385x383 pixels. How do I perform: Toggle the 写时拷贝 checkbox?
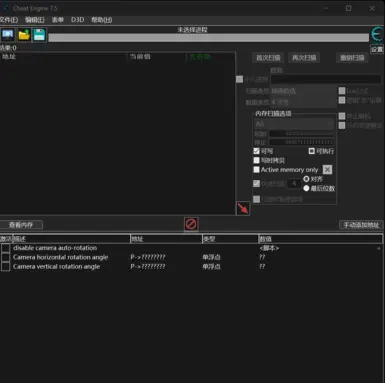click(x=256, y=160)
